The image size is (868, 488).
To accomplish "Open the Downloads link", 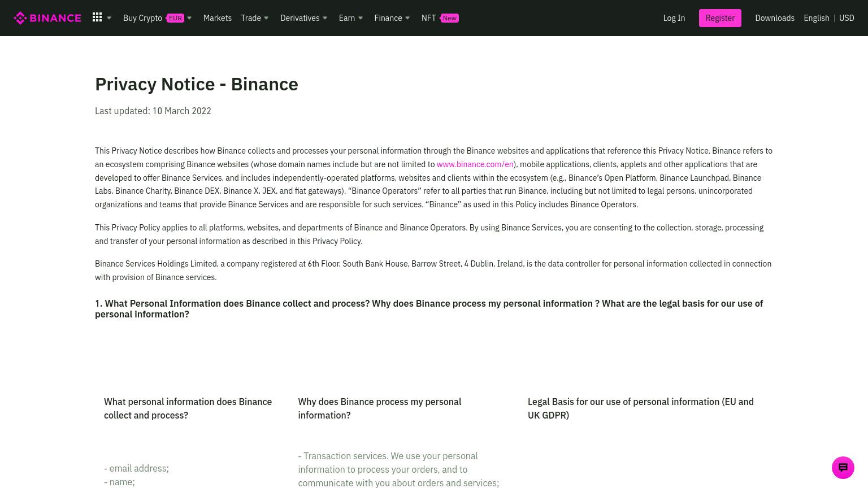I will (775, 18).
